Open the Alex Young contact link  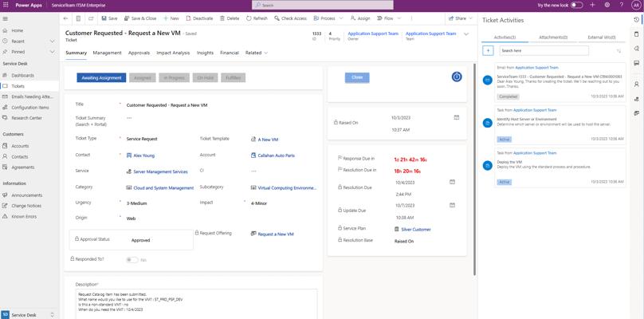[x=143, y=156]
